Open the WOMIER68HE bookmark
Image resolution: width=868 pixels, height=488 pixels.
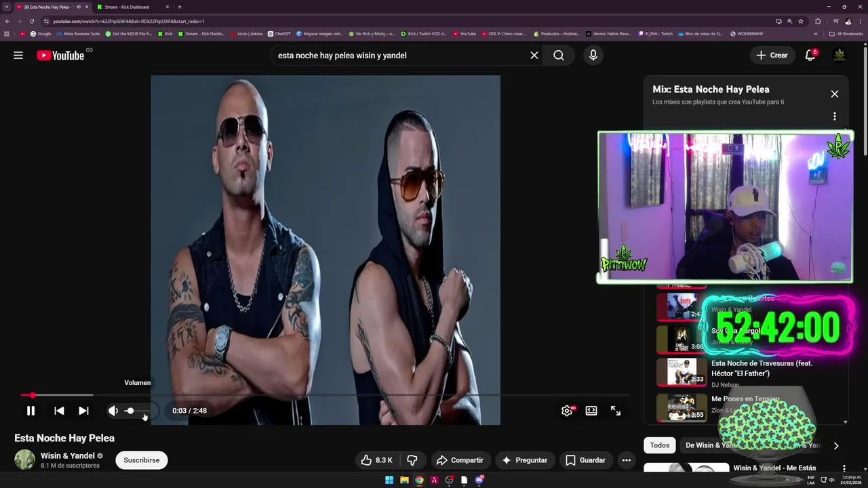[x=747, y=34]
